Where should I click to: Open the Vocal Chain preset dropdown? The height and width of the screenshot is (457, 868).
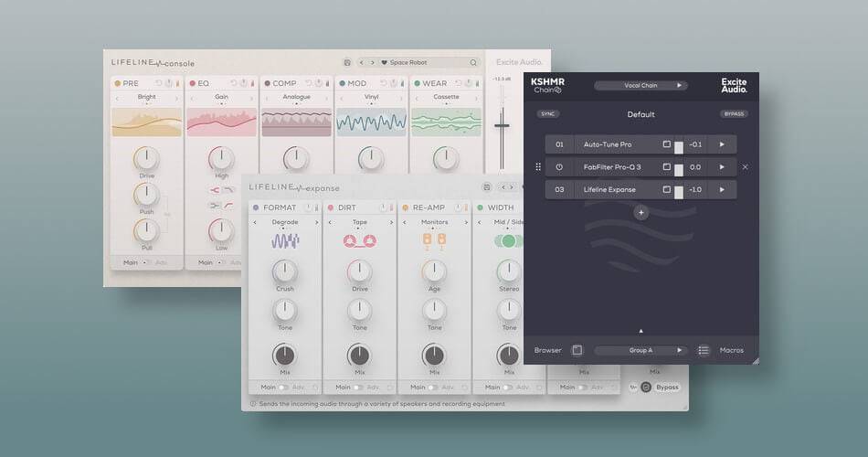tap(640, 85)
